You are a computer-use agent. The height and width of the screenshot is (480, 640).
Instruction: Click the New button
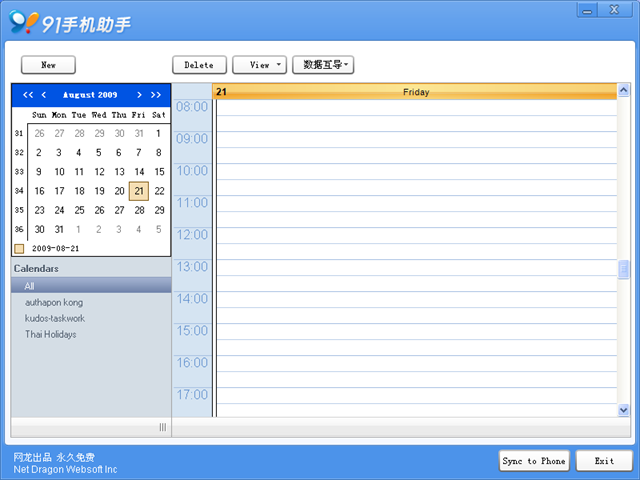pos(48,65)
